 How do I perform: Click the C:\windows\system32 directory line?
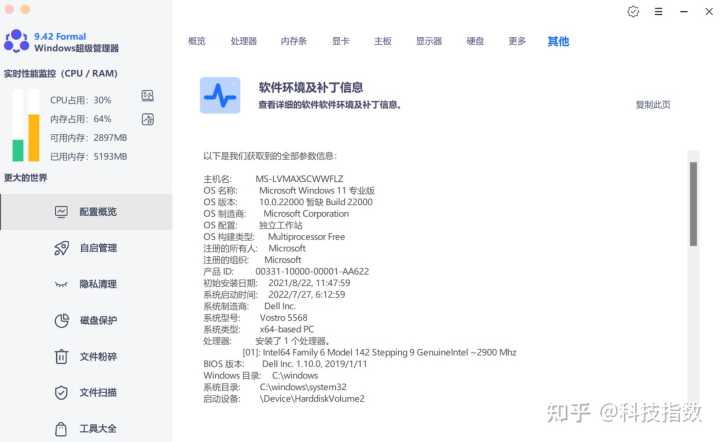click(303, 387)
